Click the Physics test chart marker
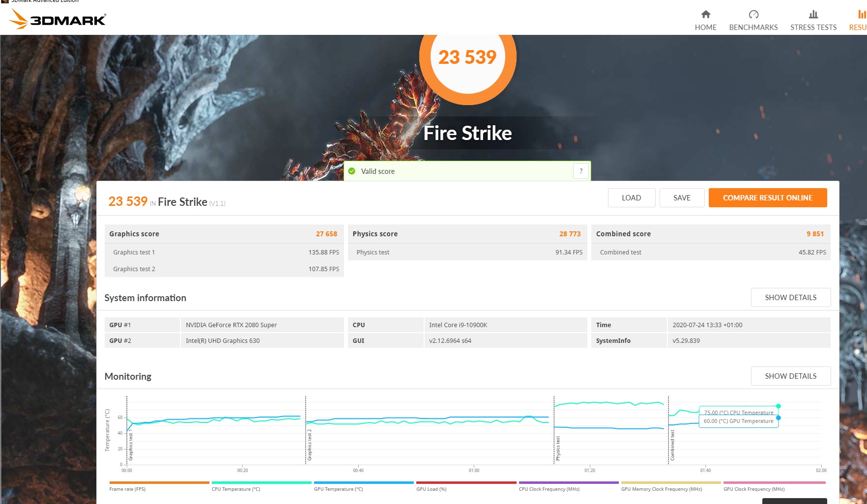 [x=558, y=448]
